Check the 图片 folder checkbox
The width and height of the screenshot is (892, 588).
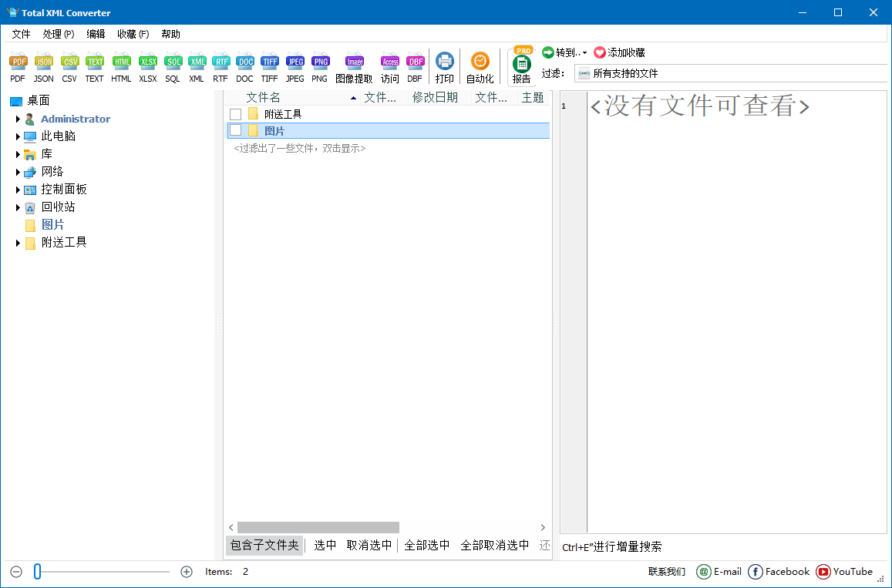(235, 130)
